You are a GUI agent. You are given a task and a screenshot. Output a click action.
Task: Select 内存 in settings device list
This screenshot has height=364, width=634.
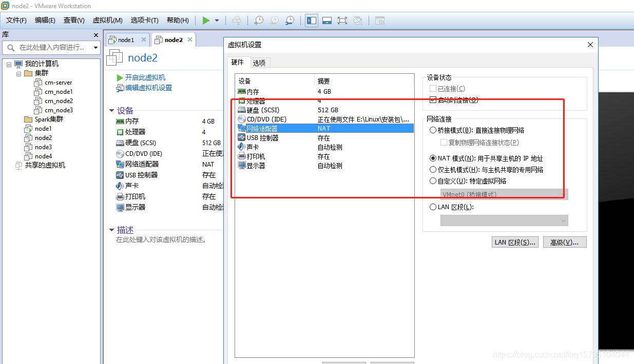pos(324,92)
